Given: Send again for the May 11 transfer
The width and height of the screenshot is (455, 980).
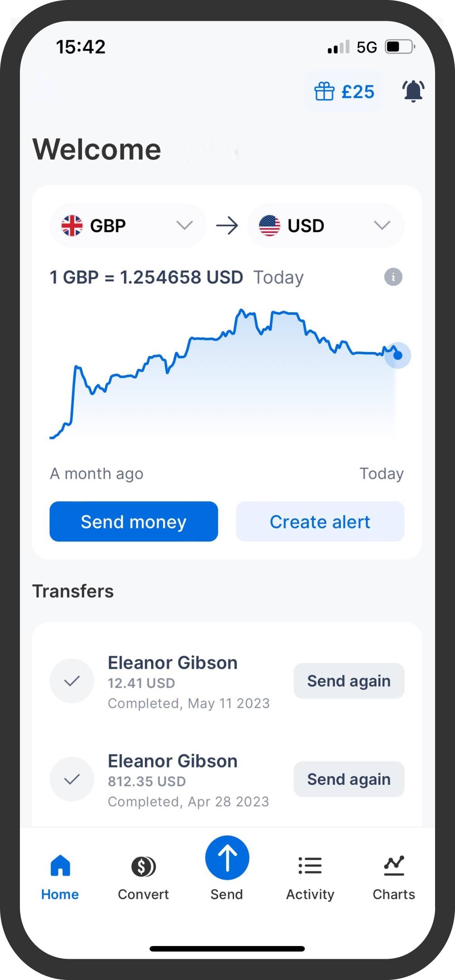Looking at the screenshot, I should (349, 681).
